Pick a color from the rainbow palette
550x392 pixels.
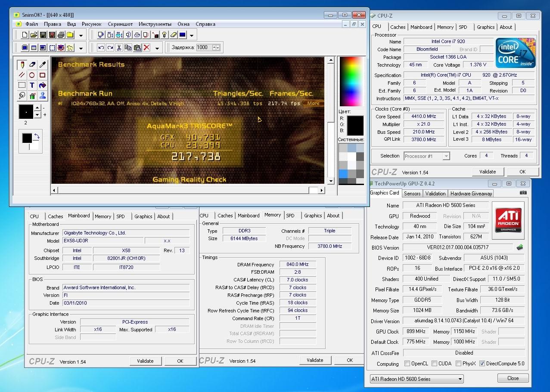pyautogui.click(x=351, y=82)
